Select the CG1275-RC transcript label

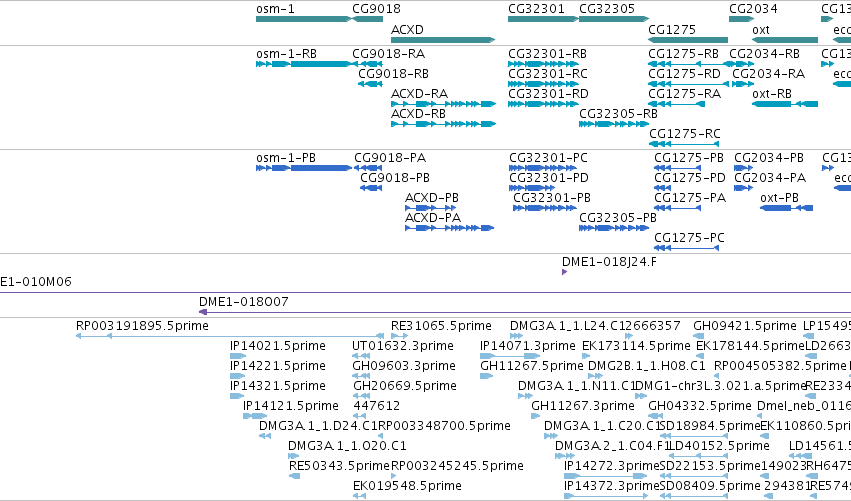685,134
